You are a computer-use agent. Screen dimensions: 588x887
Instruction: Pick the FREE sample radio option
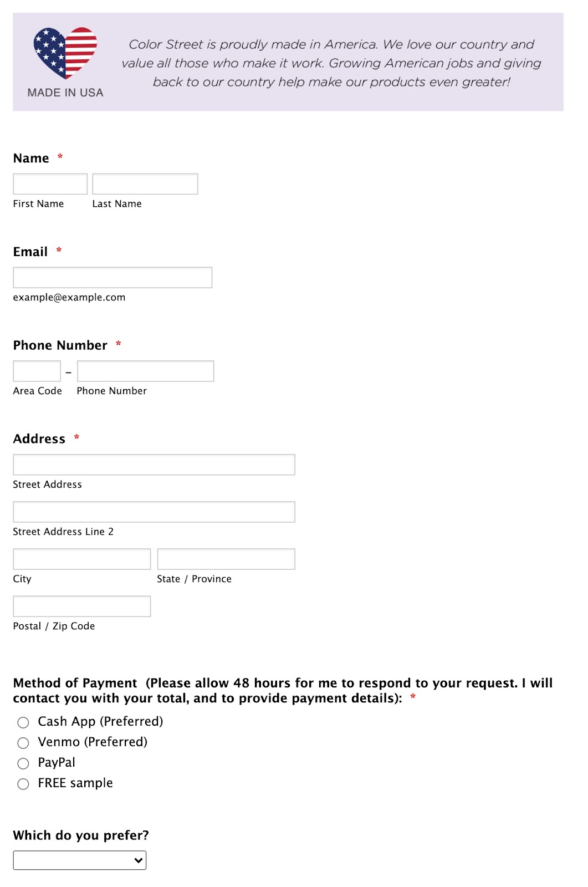(x=23, y=784)
